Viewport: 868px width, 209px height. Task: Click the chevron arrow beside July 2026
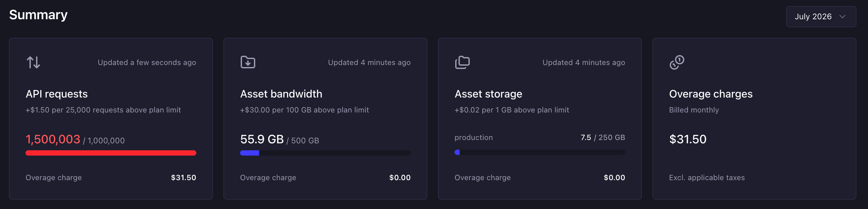click(x=843, y=17)
